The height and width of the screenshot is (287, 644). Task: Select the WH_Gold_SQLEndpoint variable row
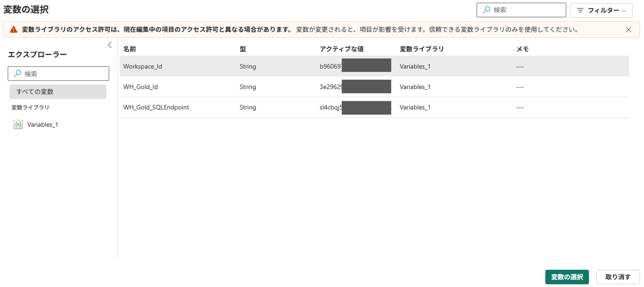pos(156,107)
